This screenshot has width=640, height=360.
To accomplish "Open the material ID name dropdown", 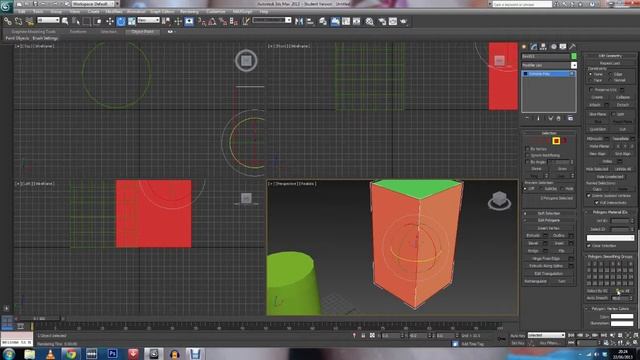I will (x=610, y=238).
